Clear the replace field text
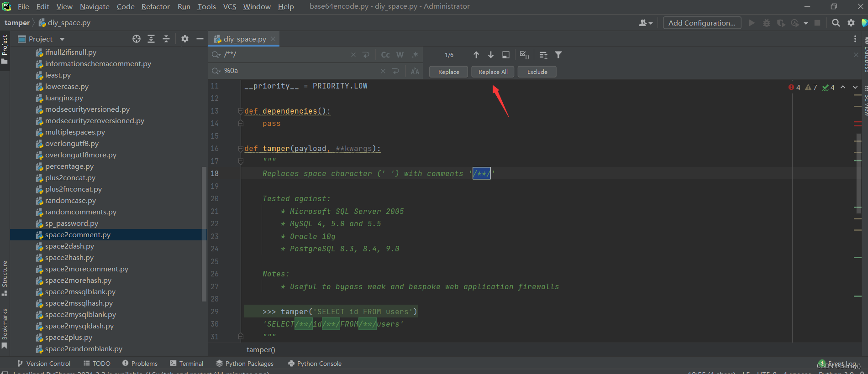868x374 pixels. click(x=383, y=71)
